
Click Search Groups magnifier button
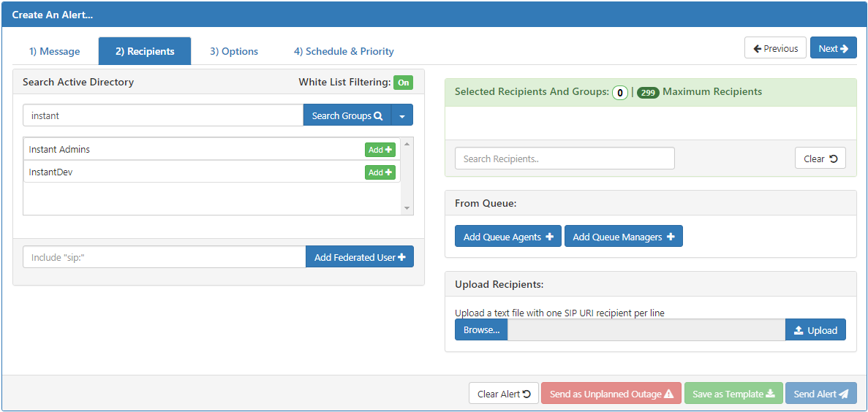[x=347, y=115]
